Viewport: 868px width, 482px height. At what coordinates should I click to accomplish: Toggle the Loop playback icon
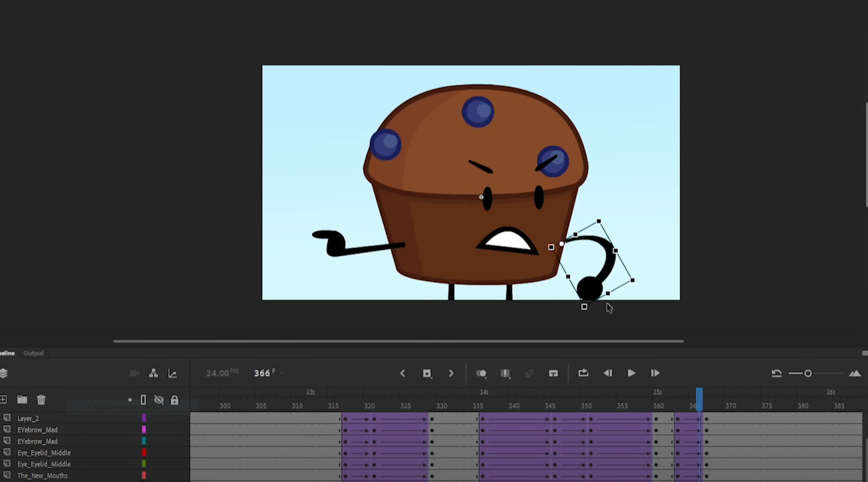click(583, 373)
